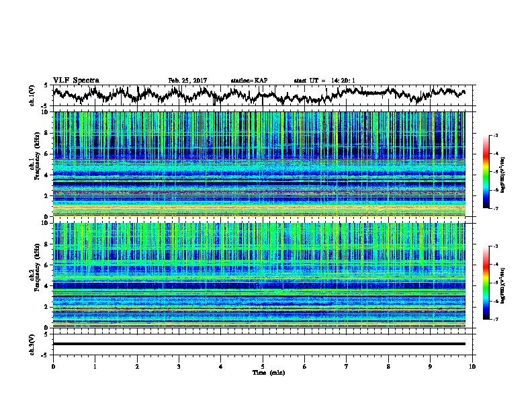Click the ch.2 spectrogram panel
Image resolution: width=532 pixels, height=411 pixels.
[x=259, y=275]
